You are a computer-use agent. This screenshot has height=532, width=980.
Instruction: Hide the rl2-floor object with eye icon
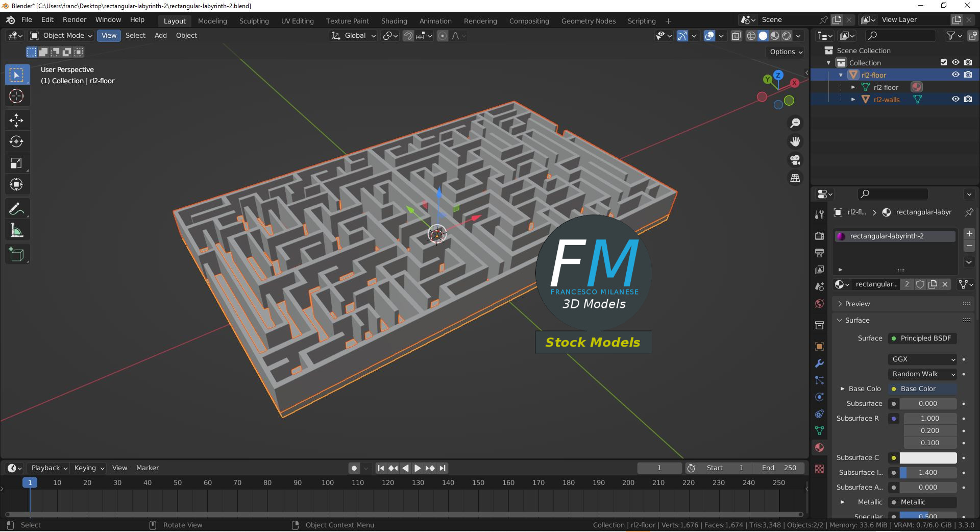pos(955,75)
